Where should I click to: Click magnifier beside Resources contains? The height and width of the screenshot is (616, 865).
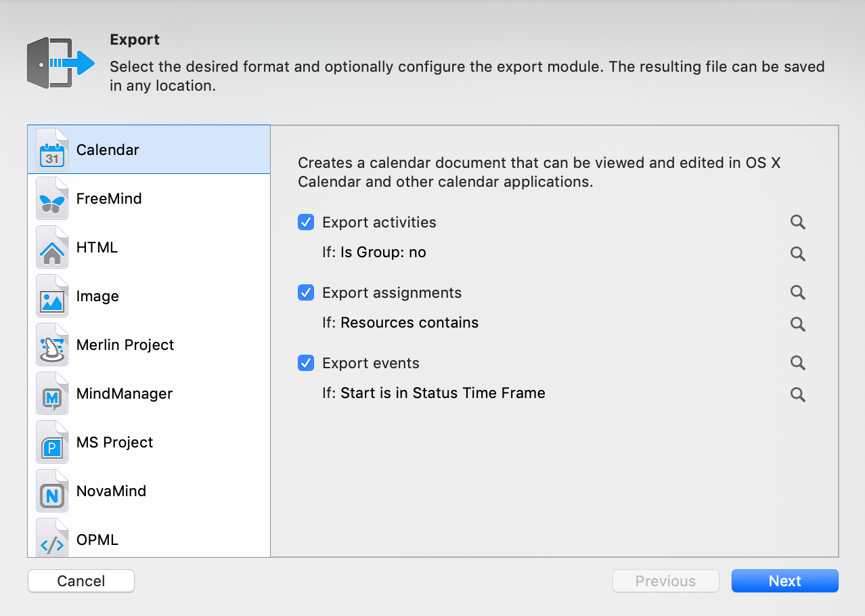(x=798, y=324)
